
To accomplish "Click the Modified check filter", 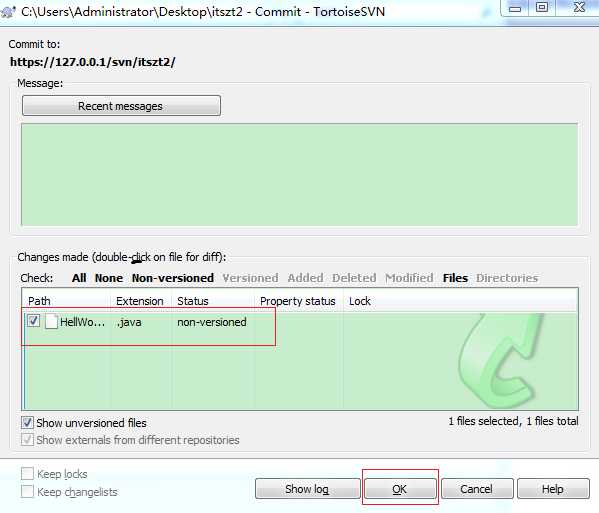I will pyautogui.click(x=409, y=278).
